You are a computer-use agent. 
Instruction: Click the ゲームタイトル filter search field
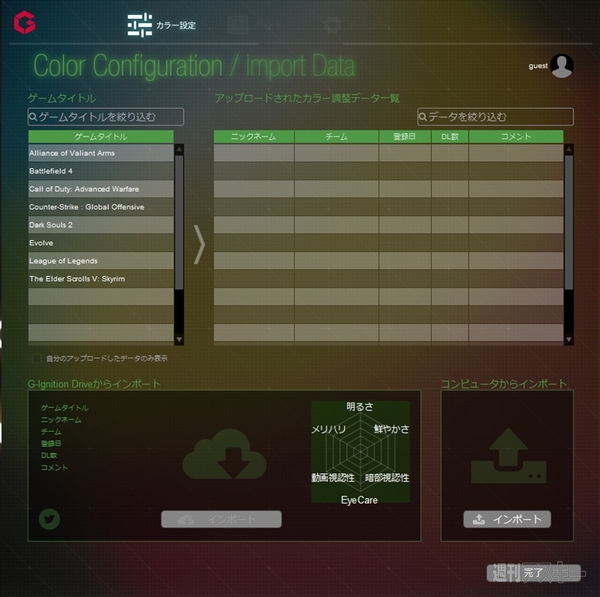click(x=106, y=117)
